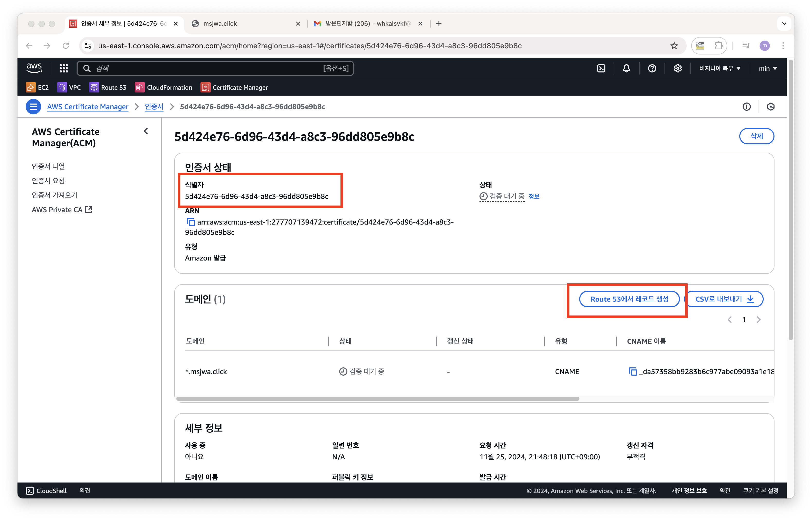Bookmark this page with the star icon
Viewport: 812px width, 520px height.
[674, 45]
